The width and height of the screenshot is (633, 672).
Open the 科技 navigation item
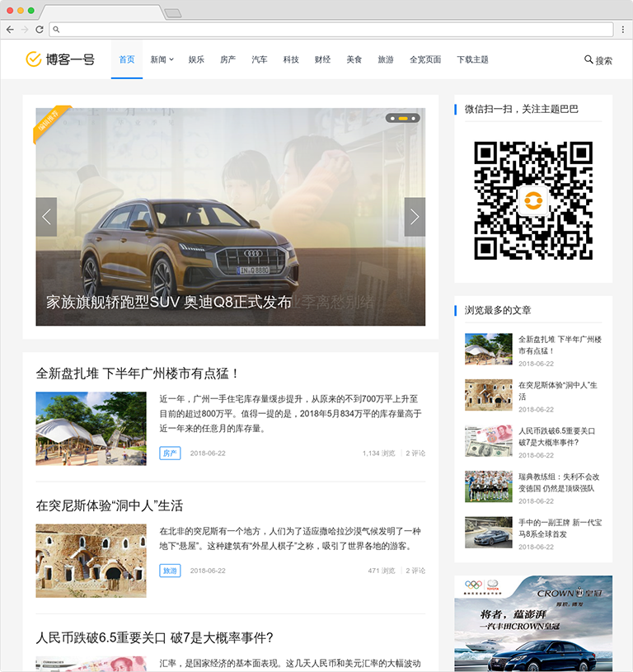(x=291, y=59)
